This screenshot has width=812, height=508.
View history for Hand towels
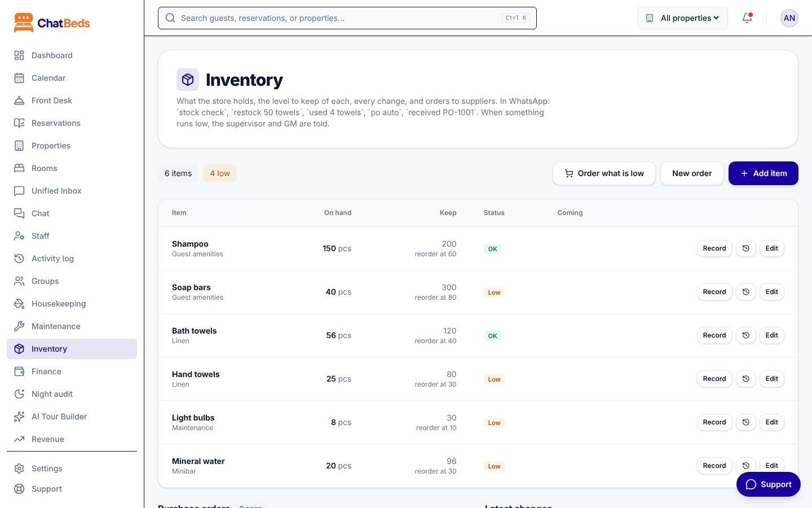[x=746, y=379]
